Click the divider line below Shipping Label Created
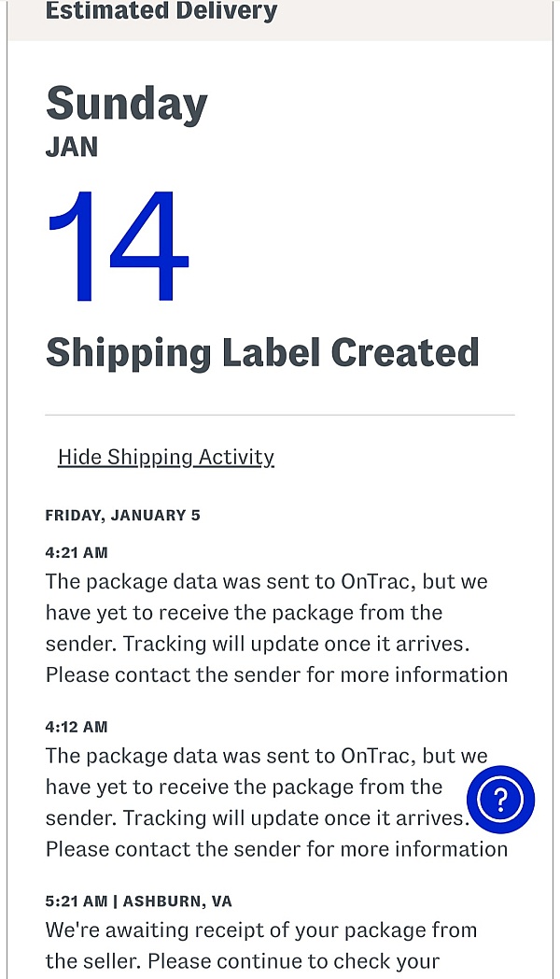560x979 pixels. tap(280, 415)
